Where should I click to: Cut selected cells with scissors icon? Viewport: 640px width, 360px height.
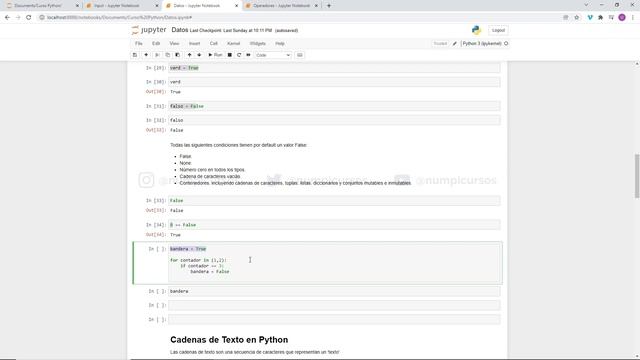click(157, 55)
